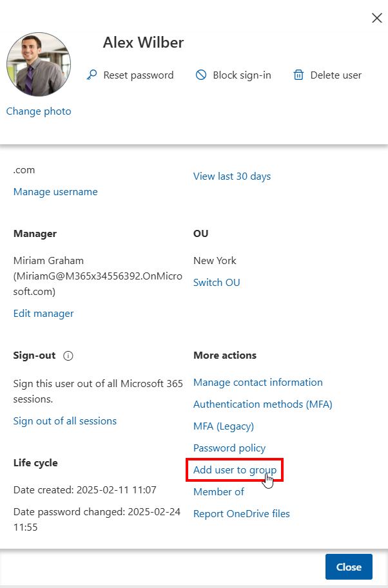This screenshot has width=388, height=588.
Task: Click the Reset password key icon
Action: click(x=92, y=75)
